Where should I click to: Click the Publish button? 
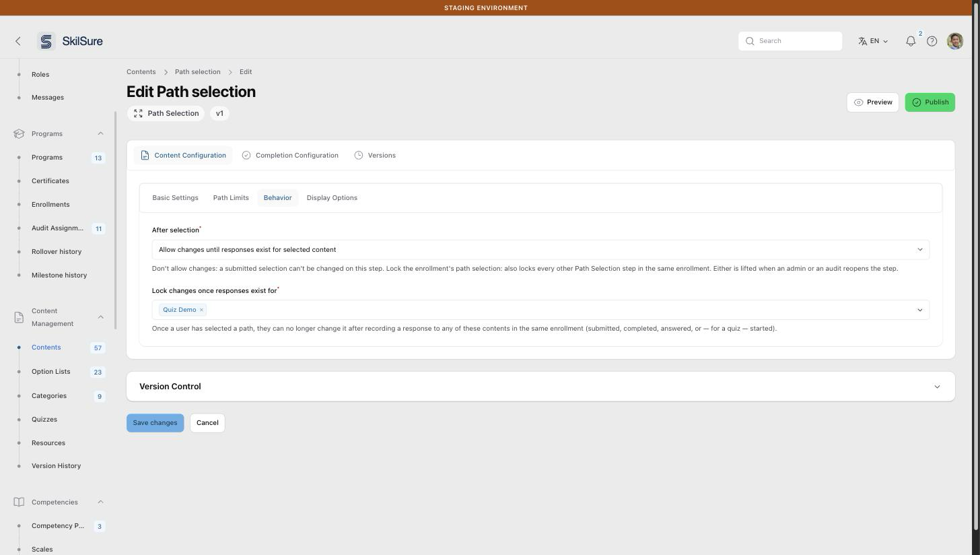click(930, 102)
